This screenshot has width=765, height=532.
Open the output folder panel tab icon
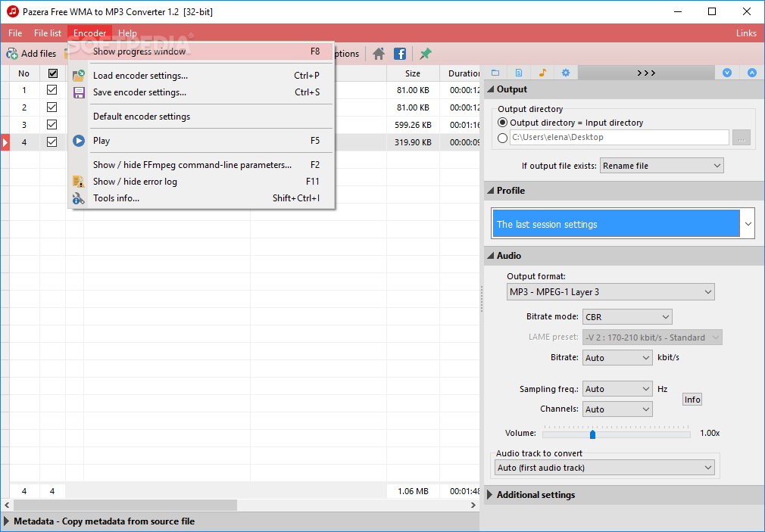coord(495,73)
